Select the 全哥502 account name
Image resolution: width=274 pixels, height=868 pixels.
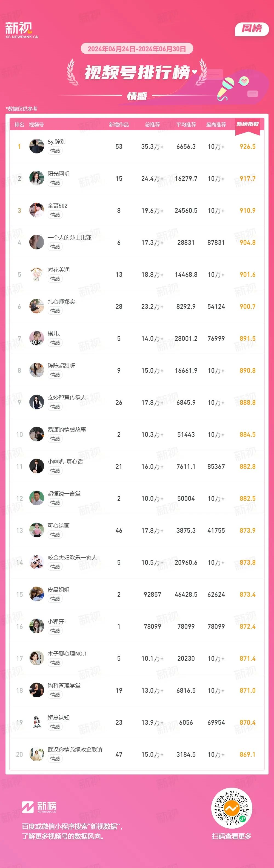tap(57, 206)
